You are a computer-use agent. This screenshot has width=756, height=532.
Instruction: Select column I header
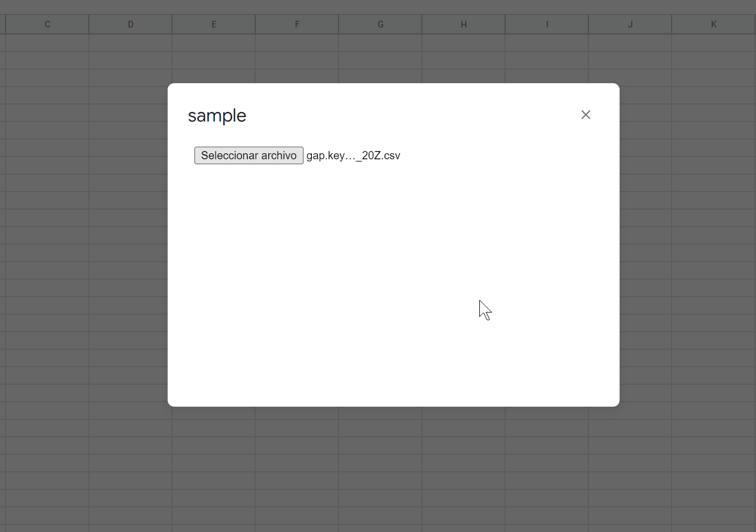(547, 24)
